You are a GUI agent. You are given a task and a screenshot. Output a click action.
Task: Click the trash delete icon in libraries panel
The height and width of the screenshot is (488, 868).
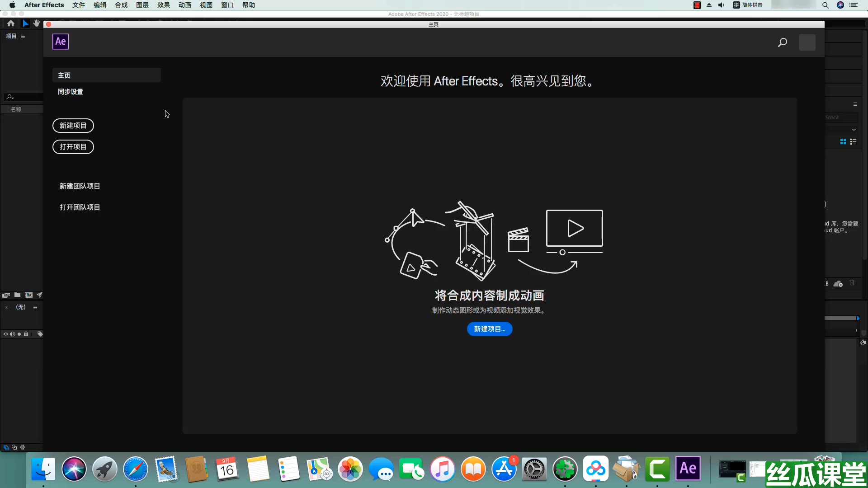[x=852, y=283]
